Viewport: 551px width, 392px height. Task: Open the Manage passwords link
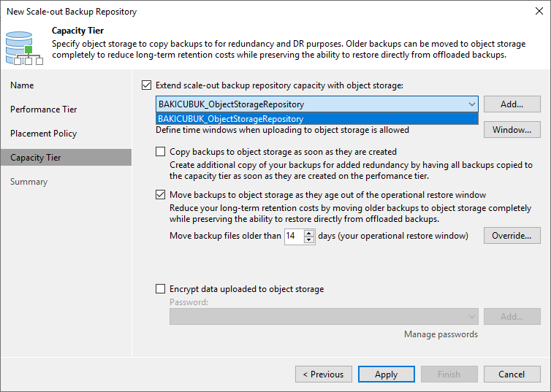pyautogui.click(x=441, y=334)
